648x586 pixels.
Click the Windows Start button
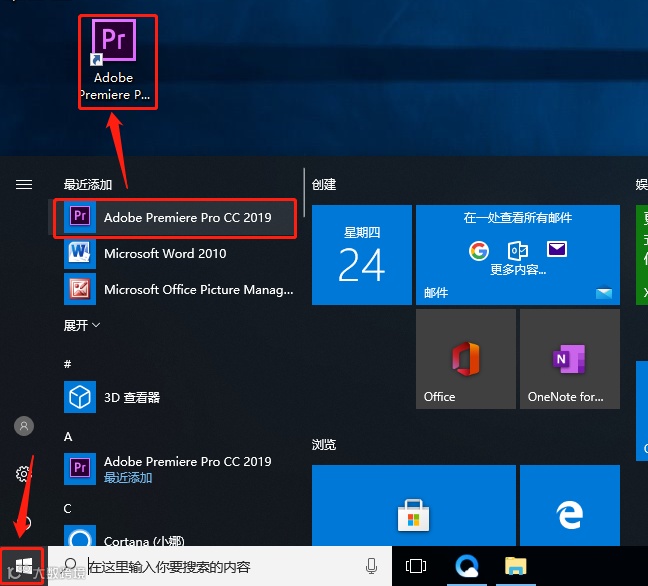pyautogui.click(x=24, y=566)
